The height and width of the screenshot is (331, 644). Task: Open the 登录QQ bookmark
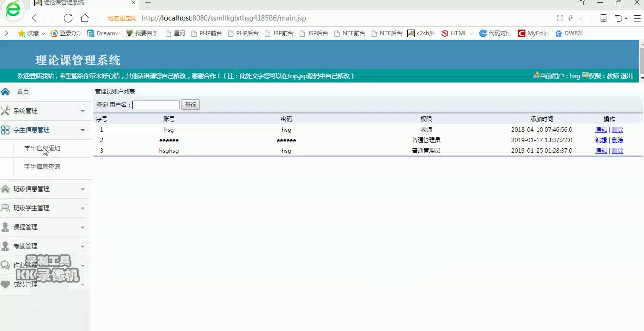click(x=66, y=33)
